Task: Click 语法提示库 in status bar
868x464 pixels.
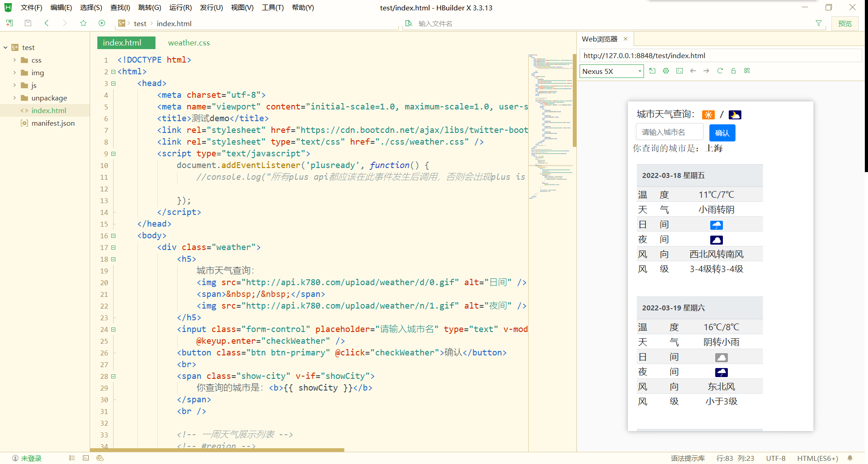Action: click(x=688, y=458)
